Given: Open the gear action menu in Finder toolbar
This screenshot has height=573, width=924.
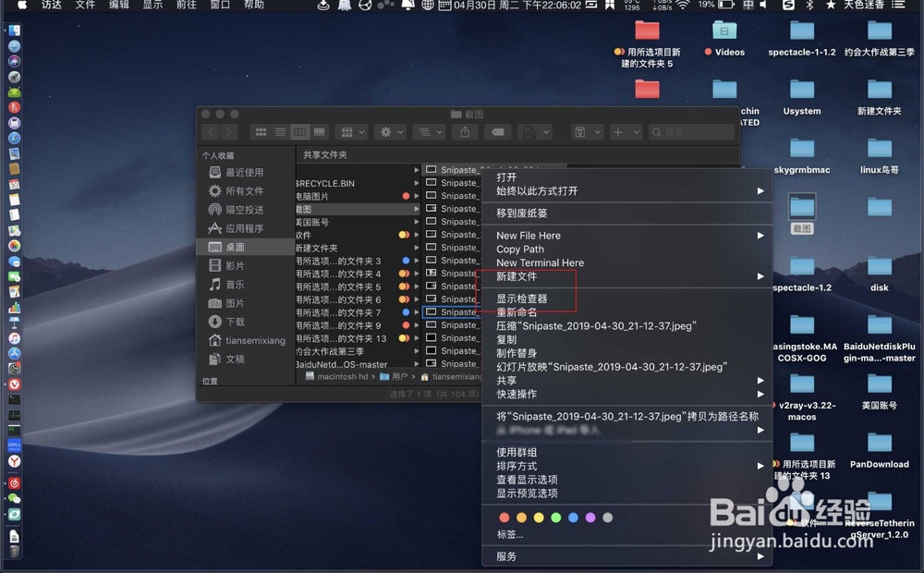Looking at the screenshot, I should [391, 132].
